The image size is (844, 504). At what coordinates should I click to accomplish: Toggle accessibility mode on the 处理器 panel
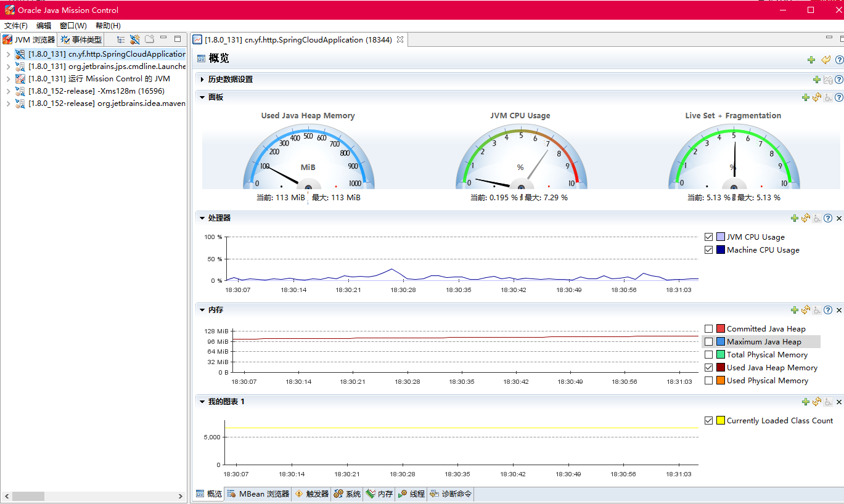pyautogui.click(x=816, y=217)
